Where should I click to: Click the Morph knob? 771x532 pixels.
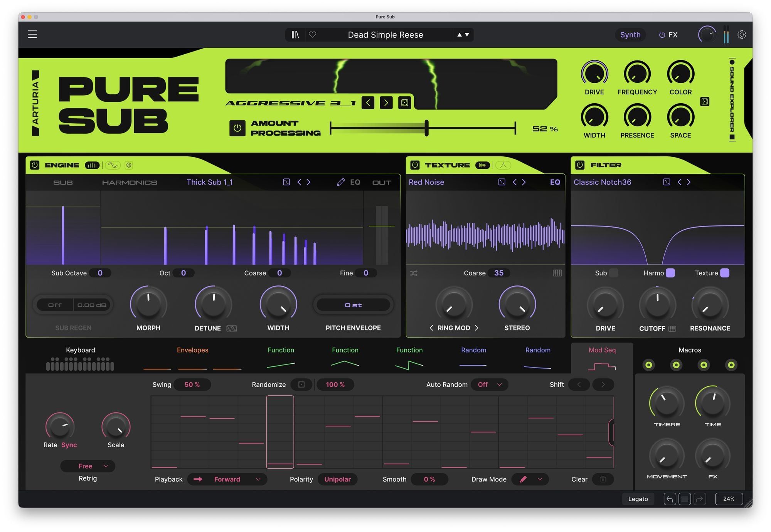(x=148, y=304)
